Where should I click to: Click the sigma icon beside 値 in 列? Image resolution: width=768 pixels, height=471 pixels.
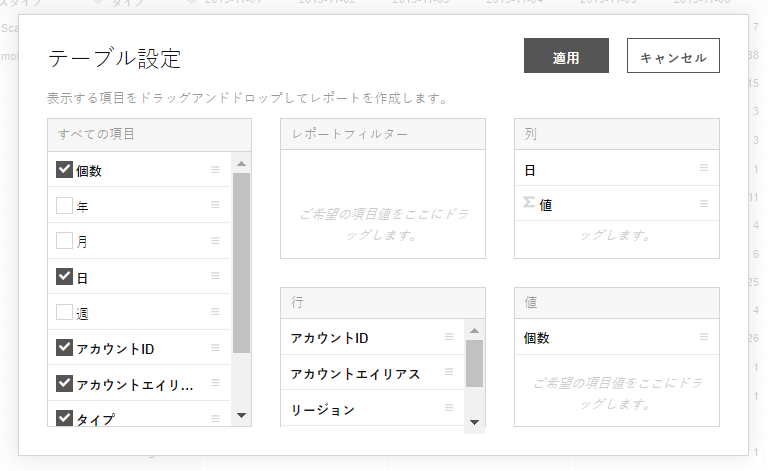[529, 203]
